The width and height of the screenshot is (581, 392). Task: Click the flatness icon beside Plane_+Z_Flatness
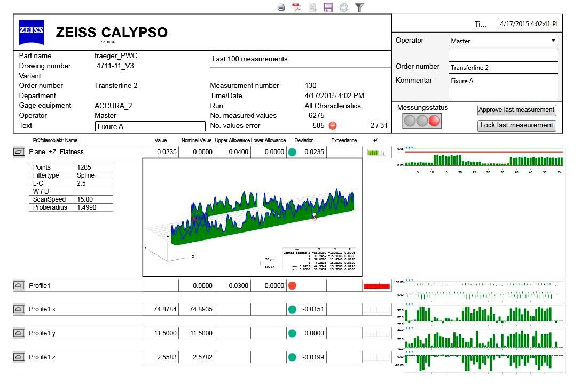[x=19, y=152]
